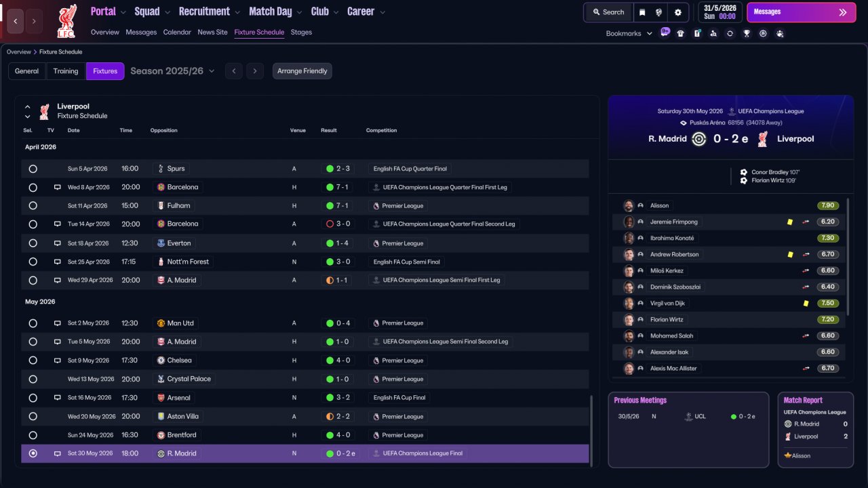Click the TV icon on Man Utd row
868x488 pixels.
click(x=58, y=323)
